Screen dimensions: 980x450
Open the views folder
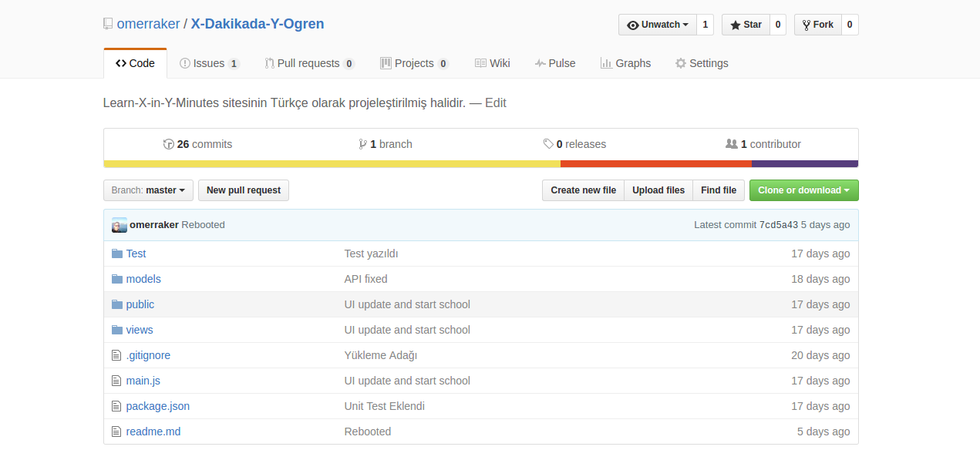[x=140, y=330]
